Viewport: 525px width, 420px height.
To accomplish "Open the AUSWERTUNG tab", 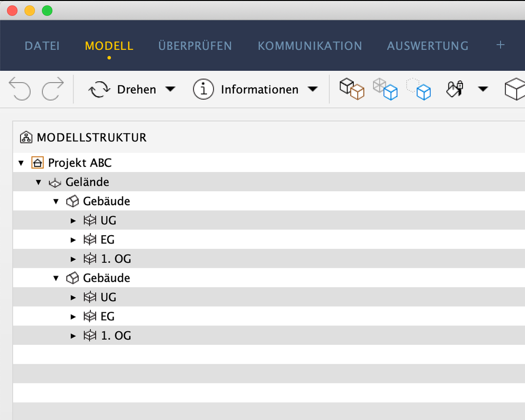I will pos(427,46).
